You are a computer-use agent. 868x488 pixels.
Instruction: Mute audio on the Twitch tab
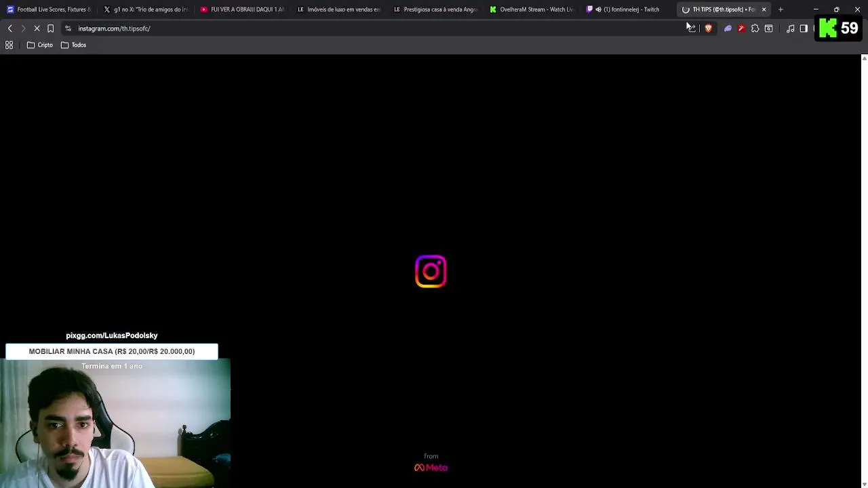[x=598, y=9]
